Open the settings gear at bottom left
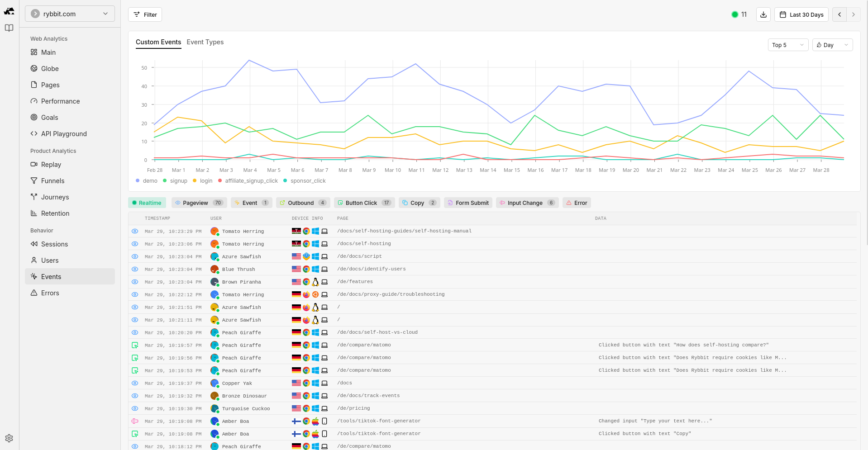This screenshot has height=450, width=868. coord(9,438)
